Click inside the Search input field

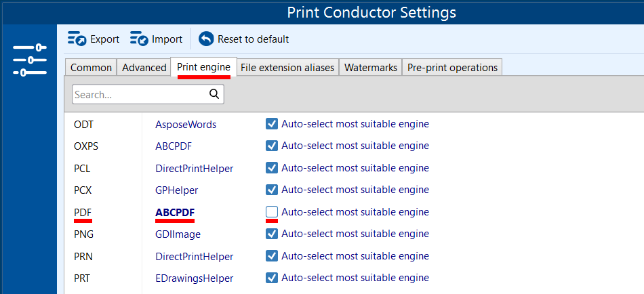pos(139,95)
